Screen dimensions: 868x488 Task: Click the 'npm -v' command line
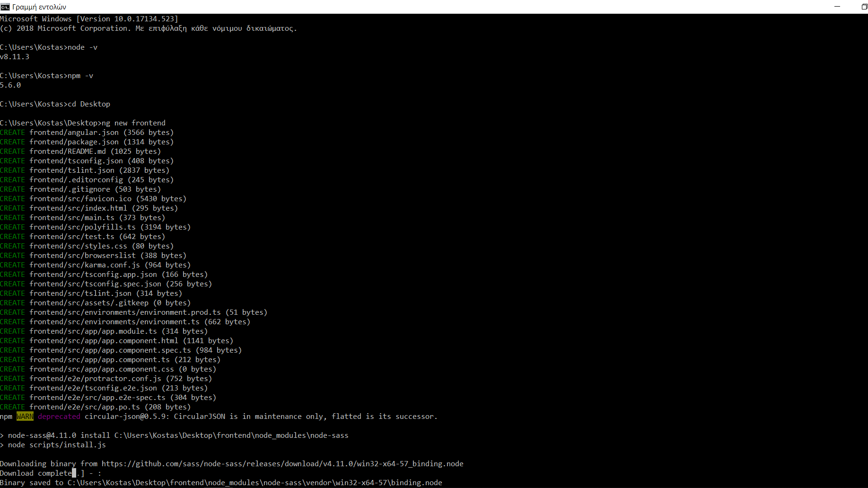coord(47,76)
